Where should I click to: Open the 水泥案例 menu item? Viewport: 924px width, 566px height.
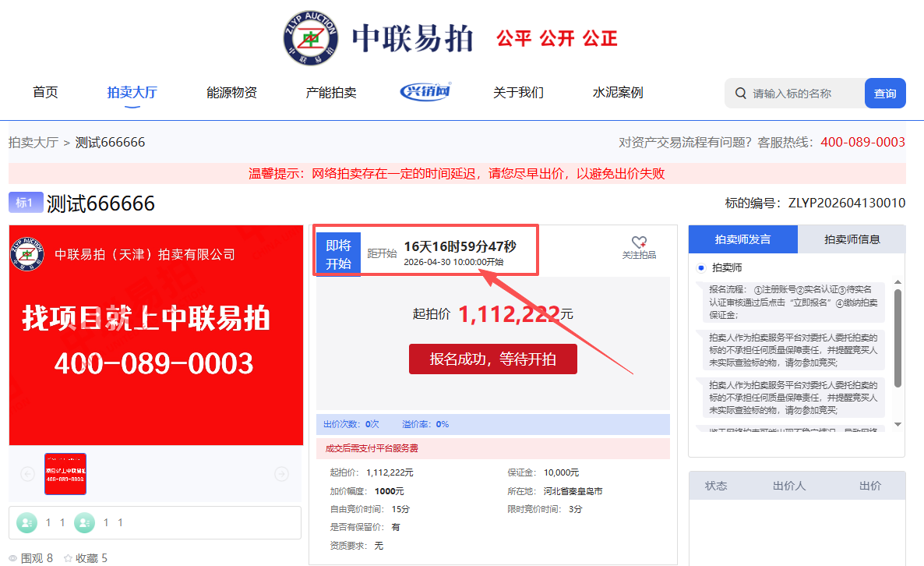(618, 93)
